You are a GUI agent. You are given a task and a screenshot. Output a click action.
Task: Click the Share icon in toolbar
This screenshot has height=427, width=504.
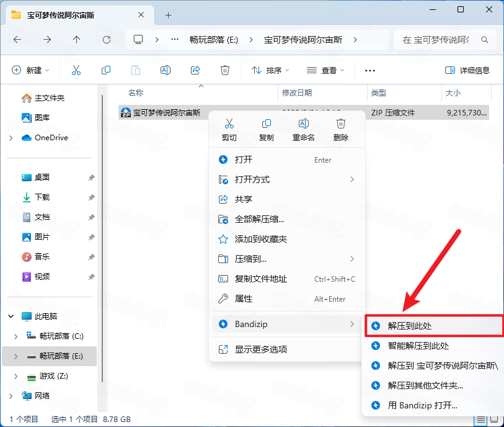click(x=195, y=70)
